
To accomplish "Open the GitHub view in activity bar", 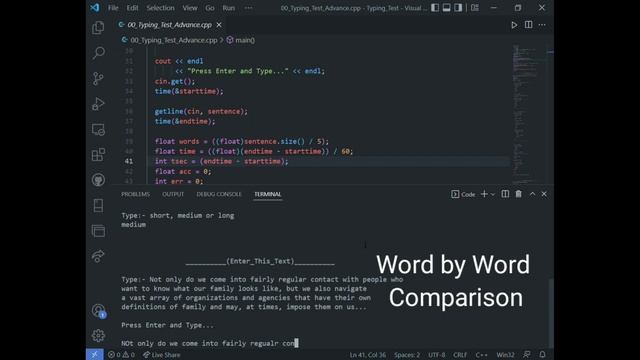I will pos(98,180).
